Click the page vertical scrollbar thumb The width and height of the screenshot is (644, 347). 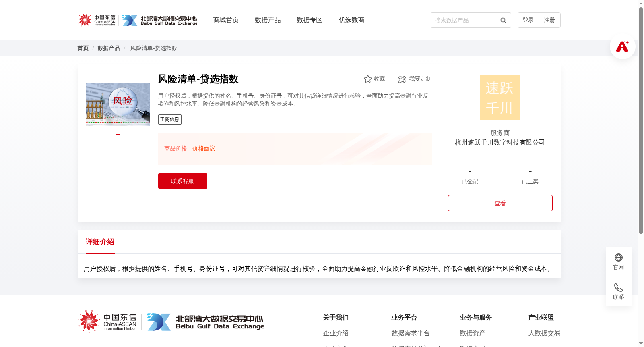click(641, 121)
